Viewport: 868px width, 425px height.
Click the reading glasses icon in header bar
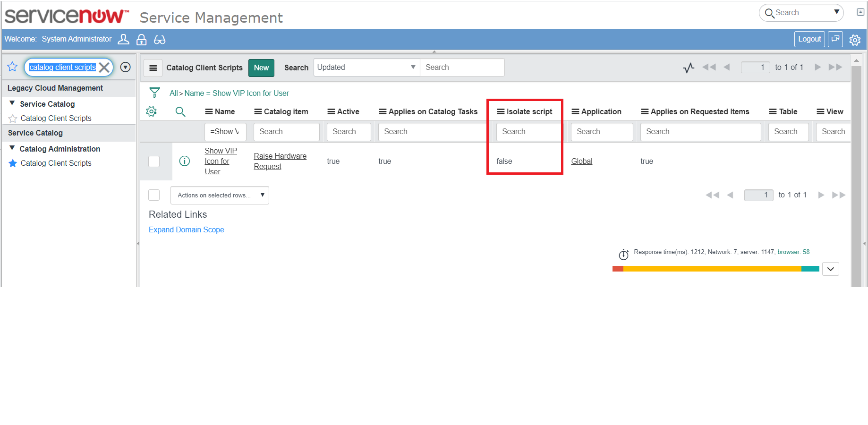[x=160, y=40]
